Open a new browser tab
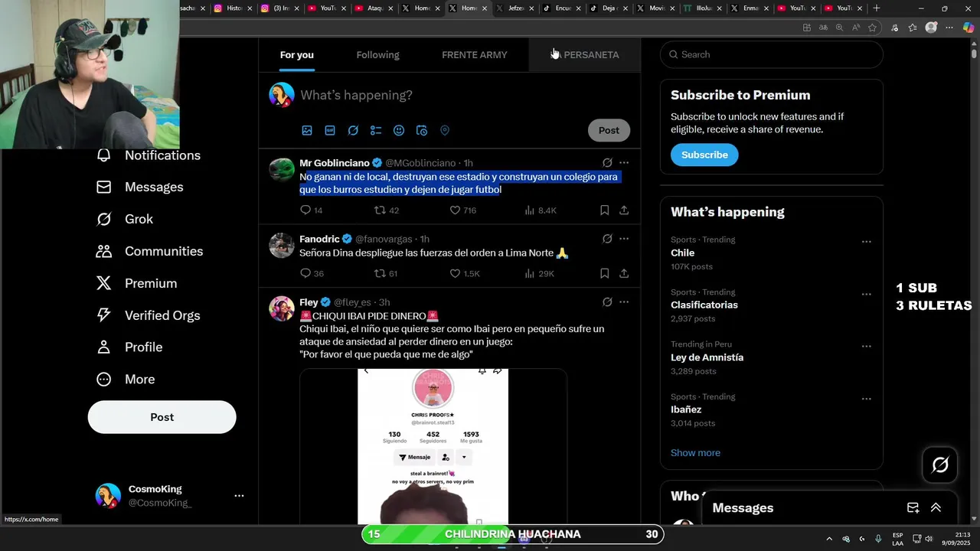This screenshot has width=980, height=551. coord(877,8)
